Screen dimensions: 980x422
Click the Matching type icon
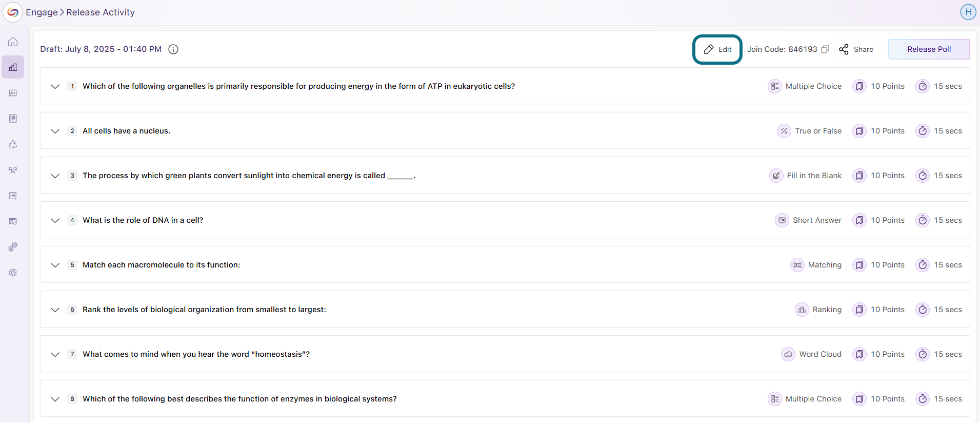tap(797, 265)
